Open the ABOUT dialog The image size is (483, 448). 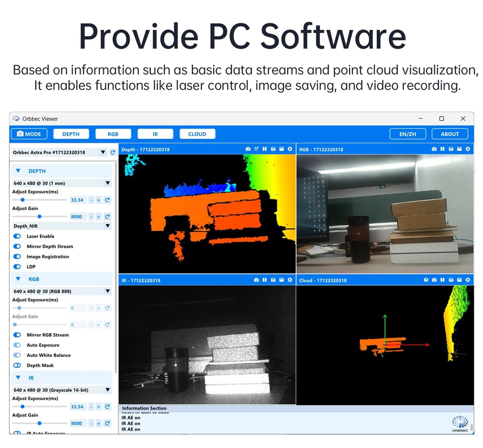coord(450,134)
